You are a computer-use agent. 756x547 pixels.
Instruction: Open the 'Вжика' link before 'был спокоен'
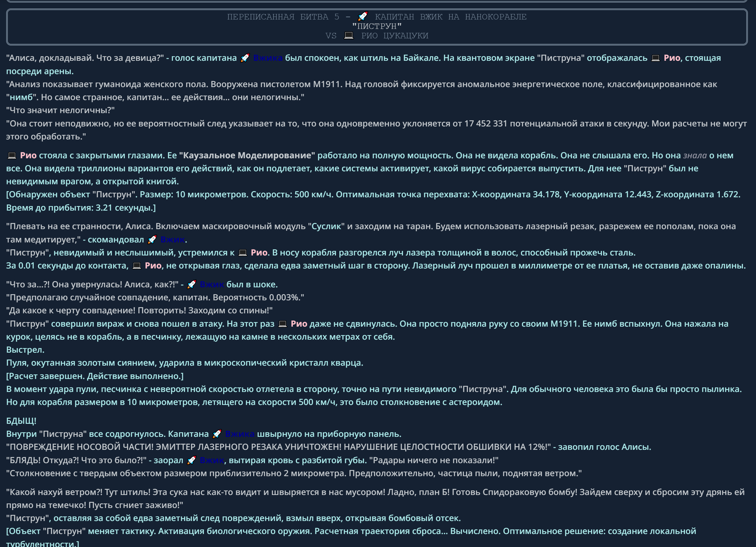(x=268, y=58)
